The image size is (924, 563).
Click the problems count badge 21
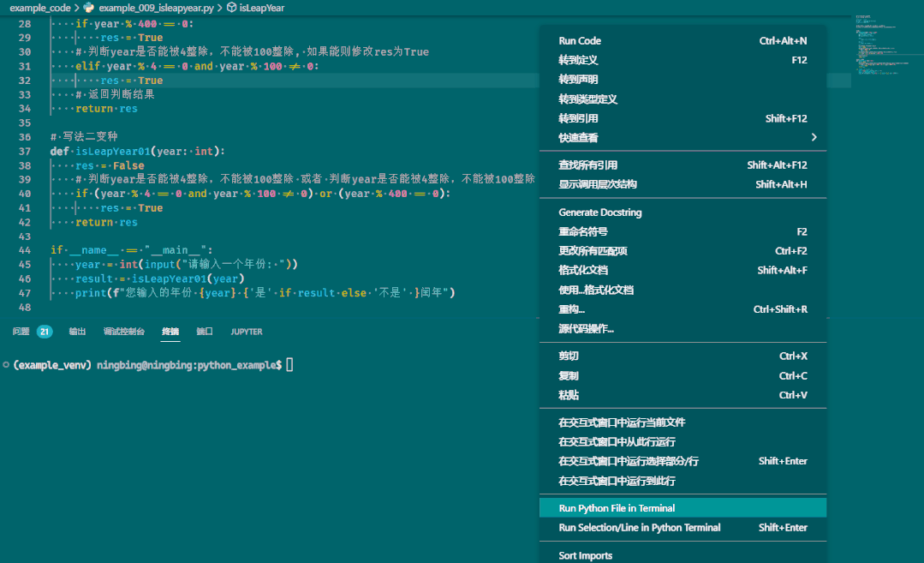pos(45,332)
